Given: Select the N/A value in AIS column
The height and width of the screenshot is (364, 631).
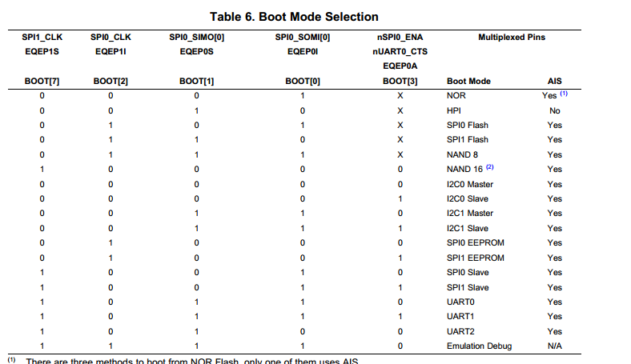Looking at the screenshot, I should point(554,346).
